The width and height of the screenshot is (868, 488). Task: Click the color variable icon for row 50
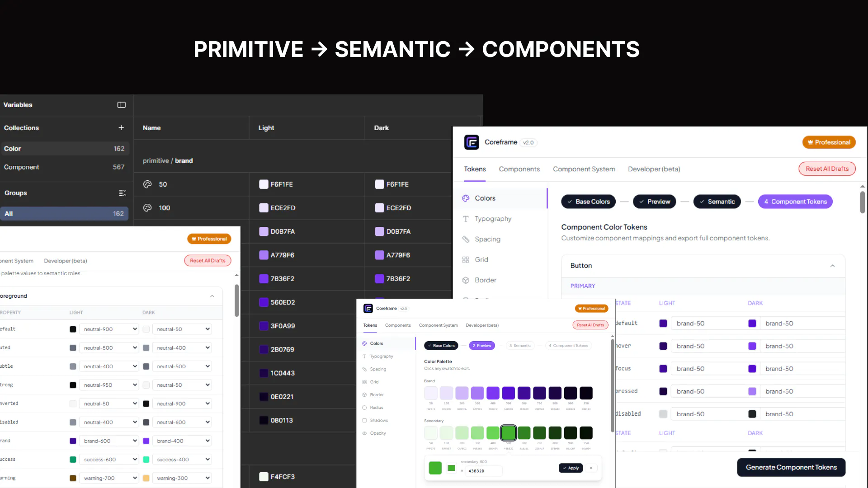(147, 184)
